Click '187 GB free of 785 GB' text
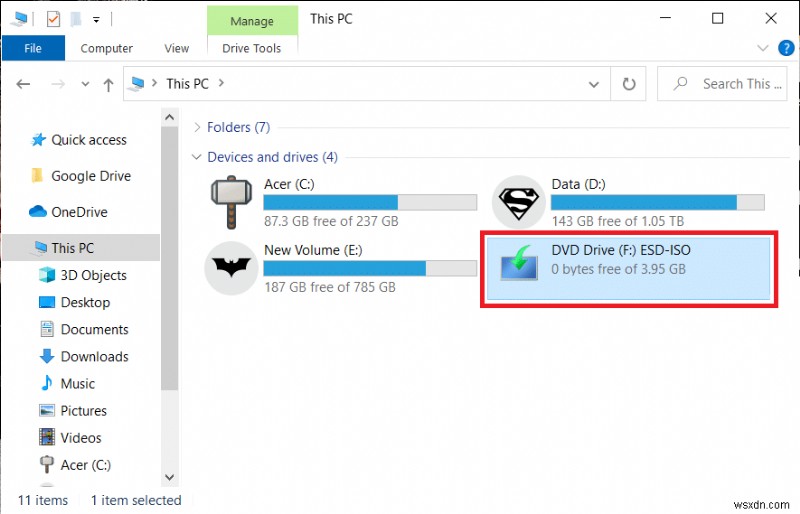 pos(330,287)
